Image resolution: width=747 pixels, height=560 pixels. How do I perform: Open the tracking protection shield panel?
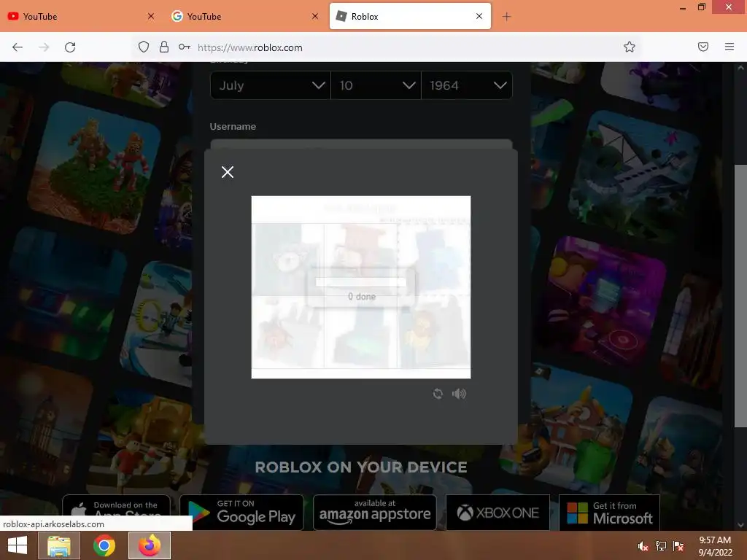[144, 47]
